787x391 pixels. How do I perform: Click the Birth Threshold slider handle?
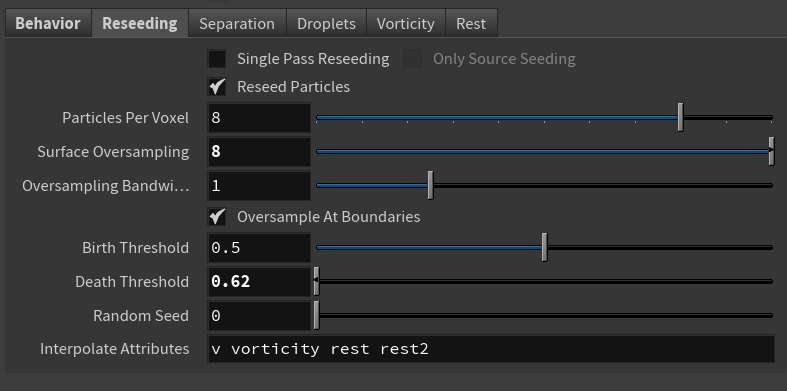544,247
